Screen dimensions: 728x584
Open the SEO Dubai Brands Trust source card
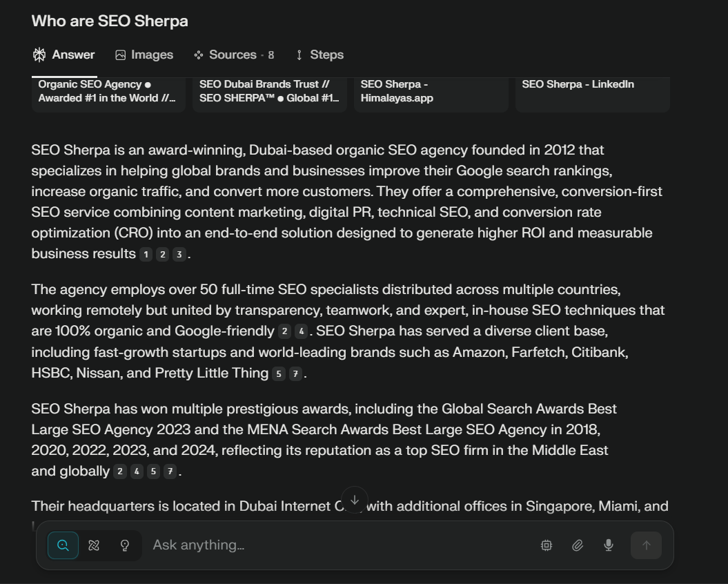tap(270, 95)
